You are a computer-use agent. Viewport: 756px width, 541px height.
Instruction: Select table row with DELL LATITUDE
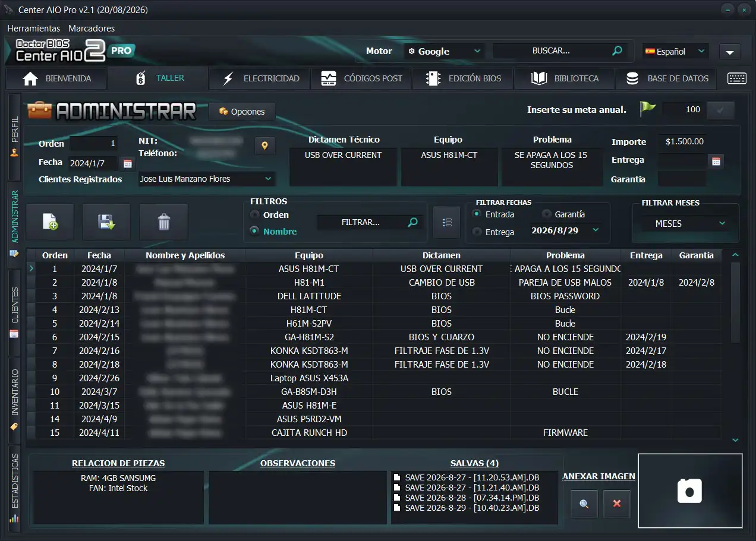pos(379,296)
